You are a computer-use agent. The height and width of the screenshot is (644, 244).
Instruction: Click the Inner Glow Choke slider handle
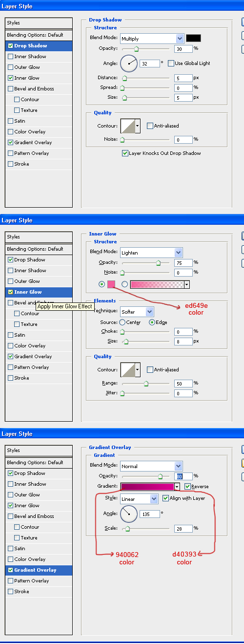122,332
